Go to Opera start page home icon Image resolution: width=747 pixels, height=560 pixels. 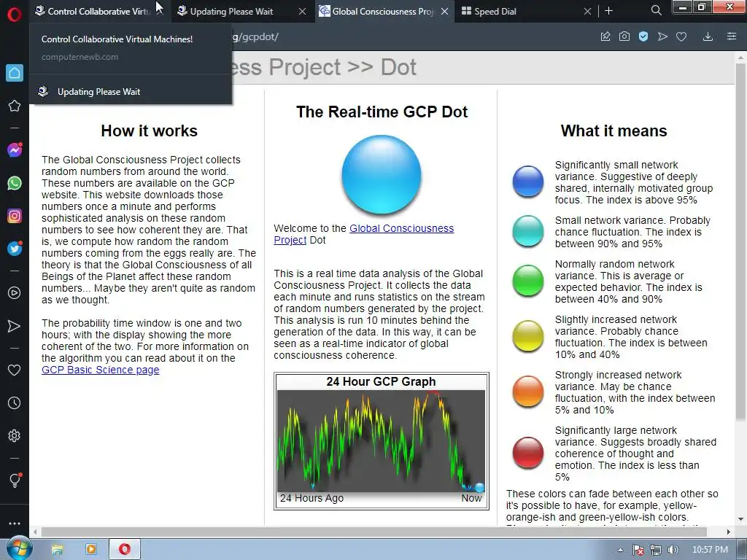coord(15,73)
